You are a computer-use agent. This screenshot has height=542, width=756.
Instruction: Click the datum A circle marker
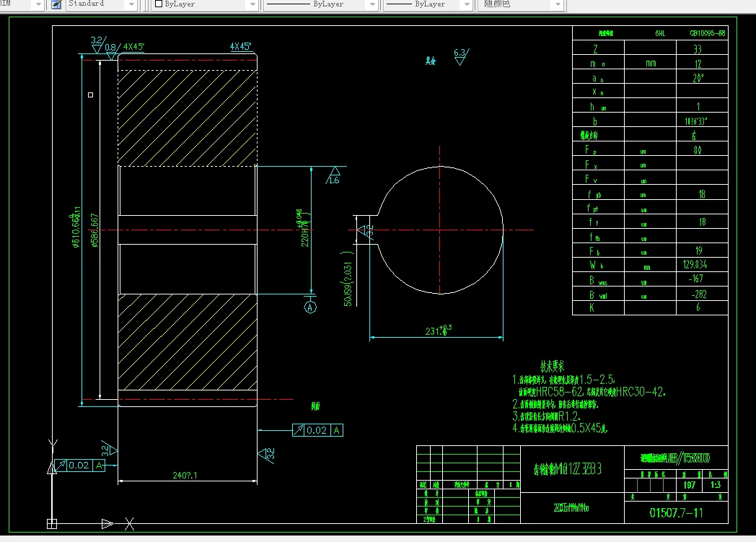click(310, 307)
